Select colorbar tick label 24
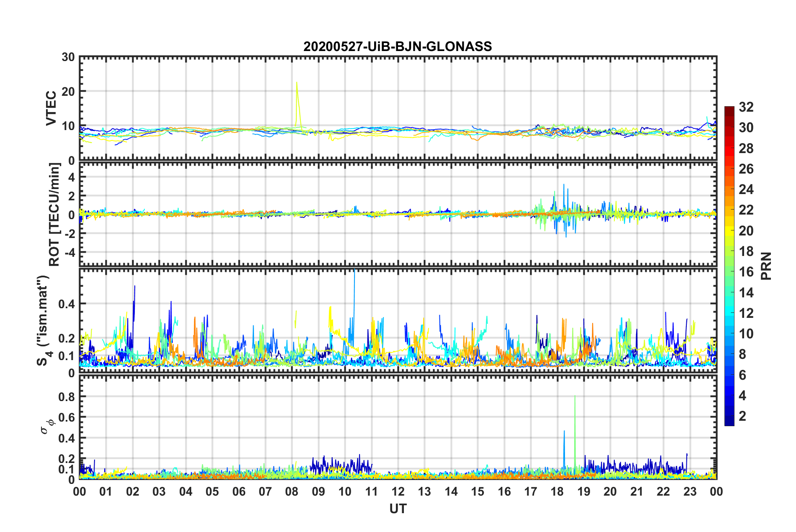The width and height of the screenshot is (796, 532). click(x=746, y=189)
